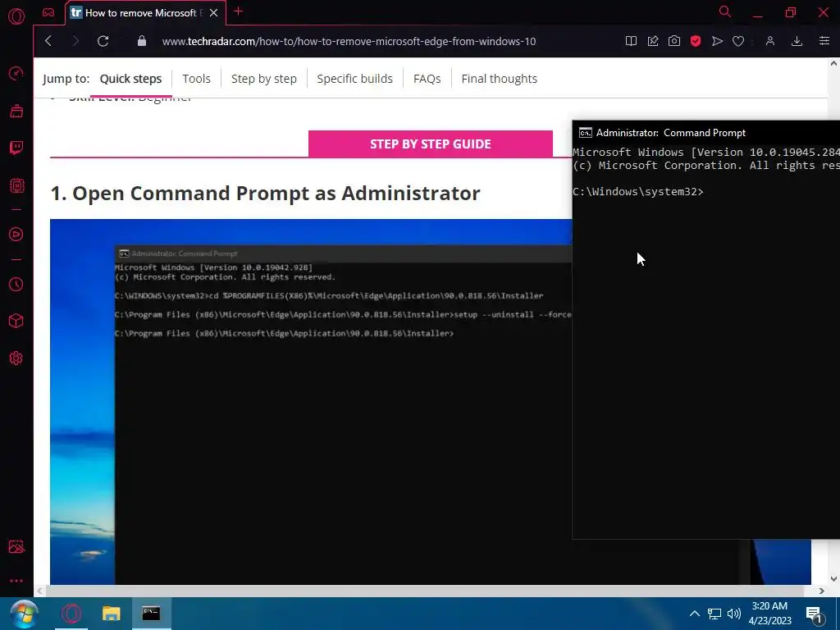Viewport: 840px width, 630px height.
Task: Open Downloads icon in toolbar
Action: [797, 41]
